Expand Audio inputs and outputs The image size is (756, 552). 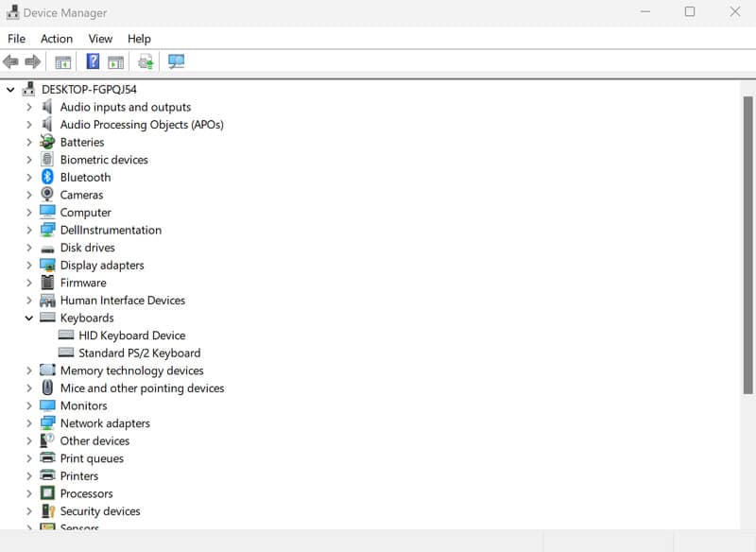[x=29, y=108]
